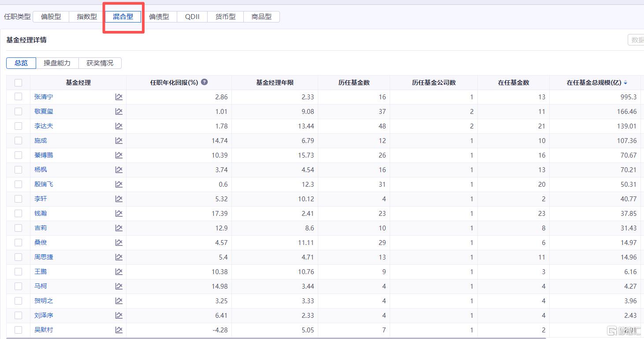Switch to 货币型 tab

click(x=225, y=17)
